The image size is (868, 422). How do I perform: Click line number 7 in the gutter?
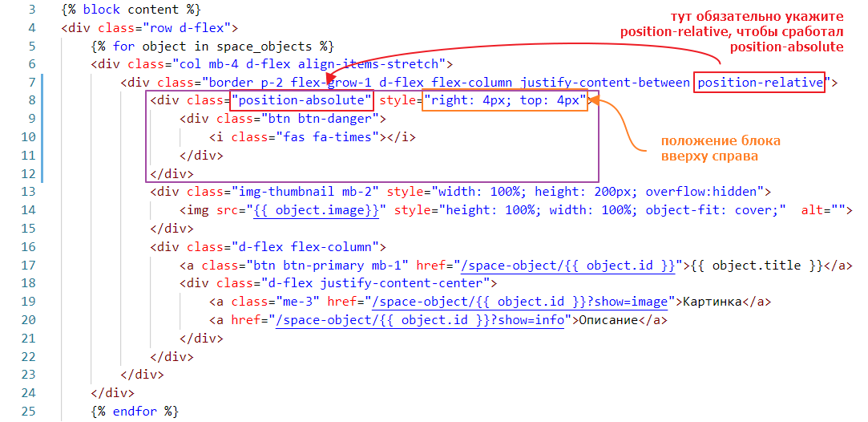coord(30,83)
